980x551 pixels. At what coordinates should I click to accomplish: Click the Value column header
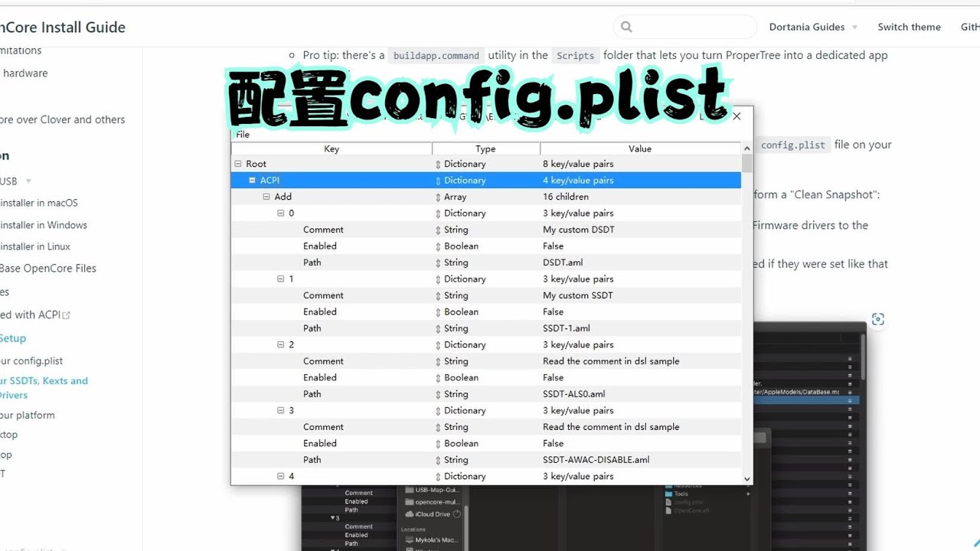tap(640, 148)
